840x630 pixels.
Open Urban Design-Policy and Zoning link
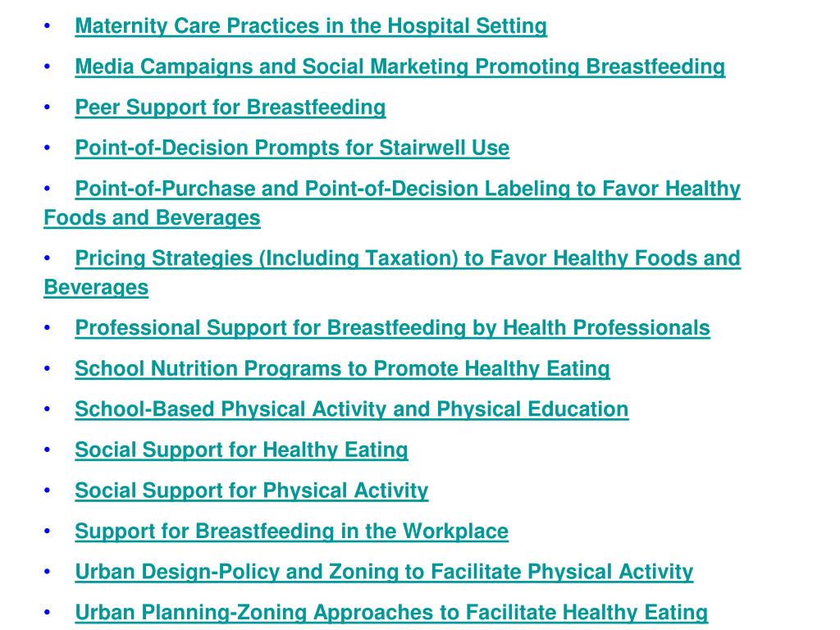tap(384, 572)
